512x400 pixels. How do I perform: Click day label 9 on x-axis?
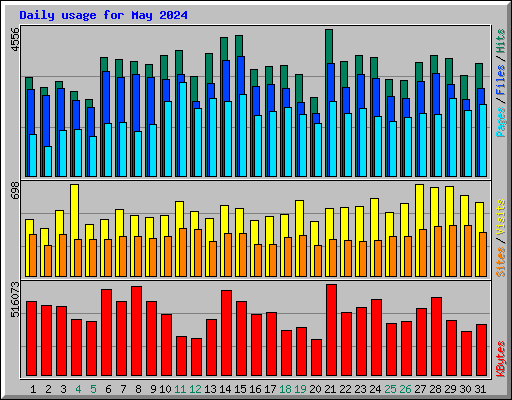[x=153, y=389]
